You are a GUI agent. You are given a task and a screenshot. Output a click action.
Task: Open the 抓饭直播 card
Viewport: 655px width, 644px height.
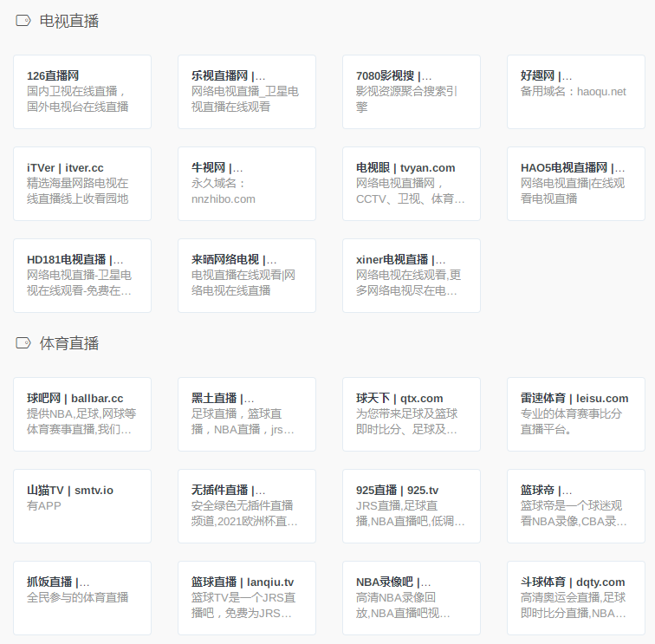coord(82,598)
